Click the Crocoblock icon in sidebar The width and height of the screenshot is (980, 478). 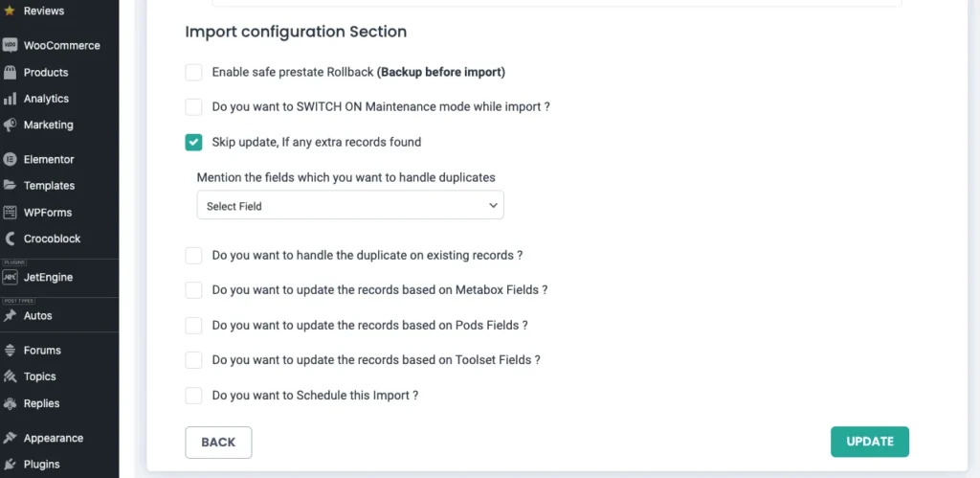coord(11,239)
